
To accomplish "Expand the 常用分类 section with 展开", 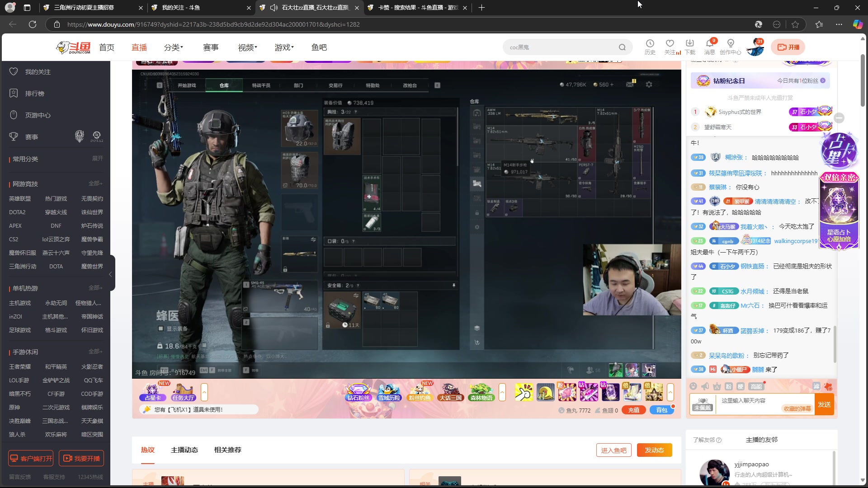I will point(97,159).
